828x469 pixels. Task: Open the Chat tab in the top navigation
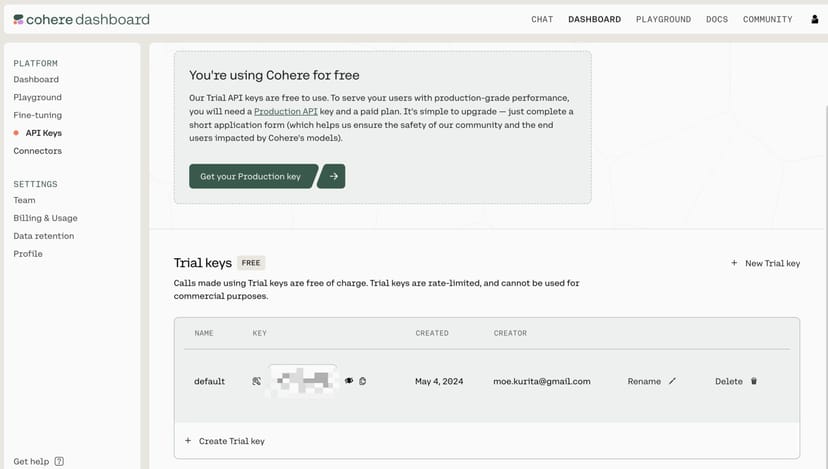tap(541, 19)
